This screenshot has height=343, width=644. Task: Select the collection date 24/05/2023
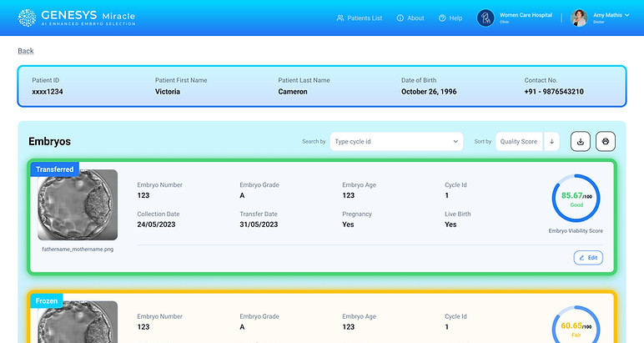pyautogui.click(x=156, y=224)
